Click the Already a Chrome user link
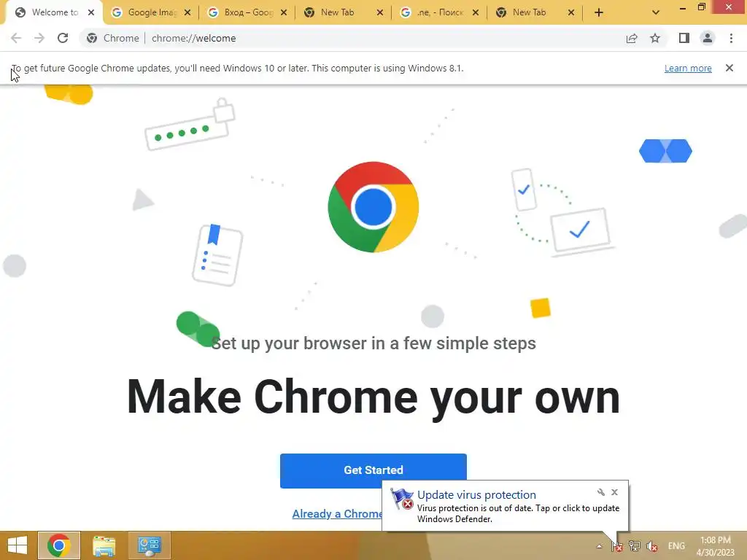Viewport: 747px width, 560px height. pos(337,514)
